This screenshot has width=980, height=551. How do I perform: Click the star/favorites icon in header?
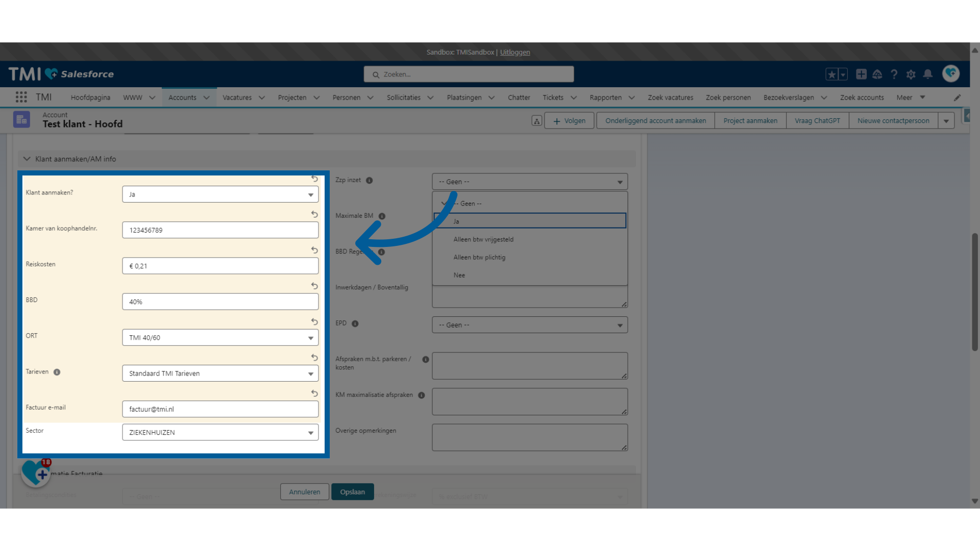[x=832, y=74]
